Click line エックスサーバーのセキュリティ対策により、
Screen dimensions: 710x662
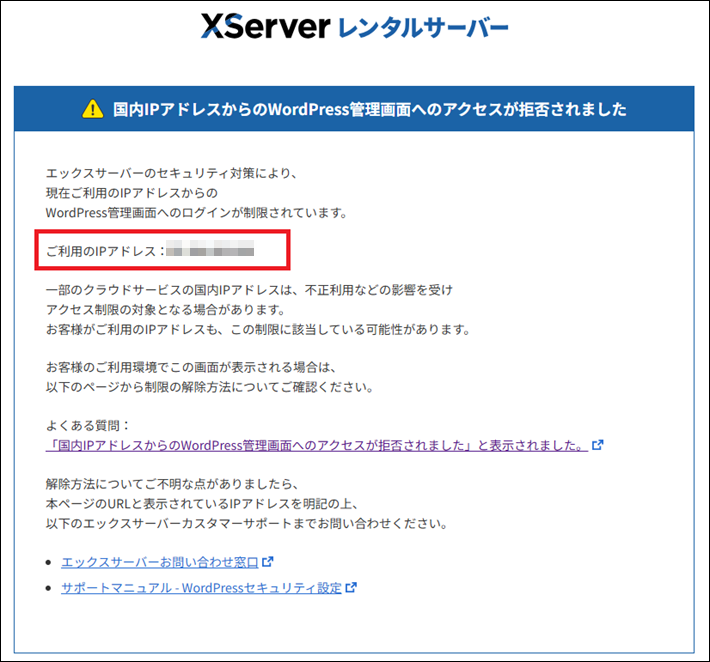pyautogui.click(x=172, y=173)
